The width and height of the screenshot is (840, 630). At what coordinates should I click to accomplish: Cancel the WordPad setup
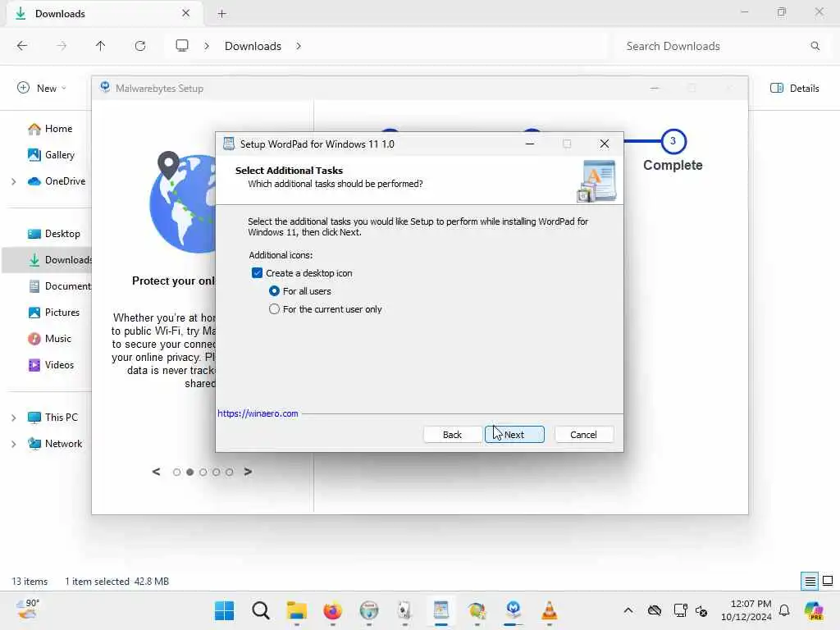(583, 435)
